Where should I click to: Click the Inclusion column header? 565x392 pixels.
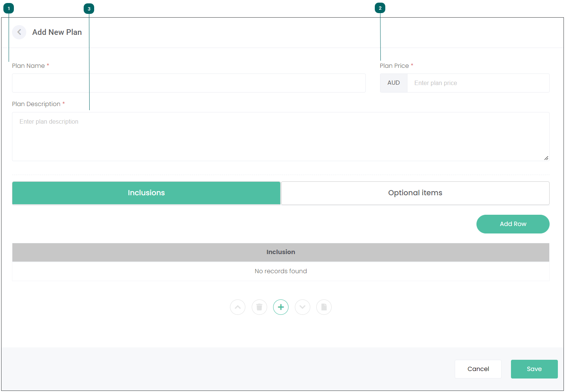[x=281, y=252]
